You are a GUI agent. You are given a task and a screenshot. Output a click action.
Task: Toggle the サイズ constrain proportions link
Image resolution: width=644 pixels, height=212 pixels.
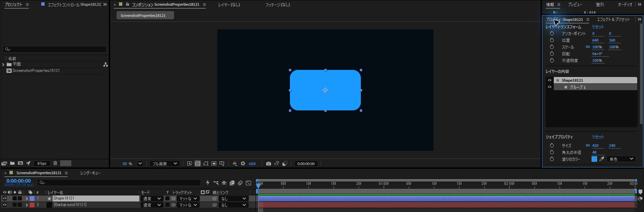click(x=588, y=145)
